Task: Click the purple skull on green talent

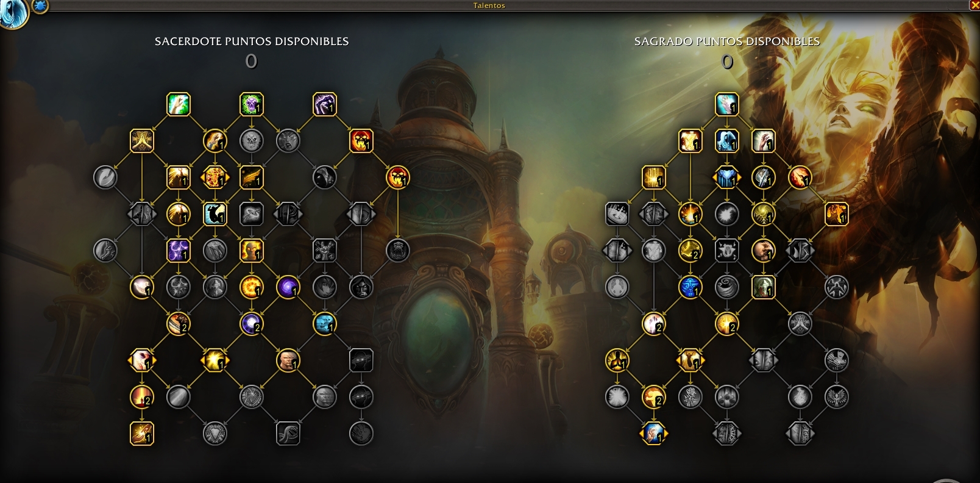Action: click(x=252, y=104)
